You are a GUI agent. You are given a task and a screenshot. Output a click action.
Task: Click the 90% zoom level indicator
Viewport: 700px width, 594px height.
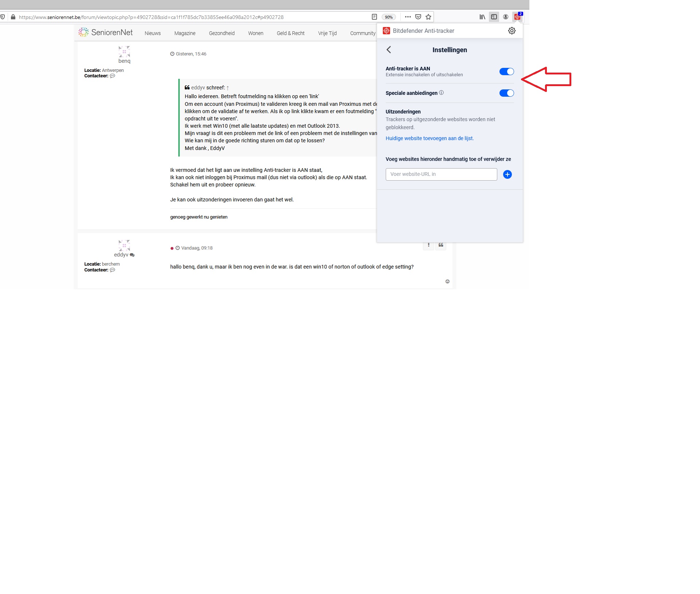(389, 17)
